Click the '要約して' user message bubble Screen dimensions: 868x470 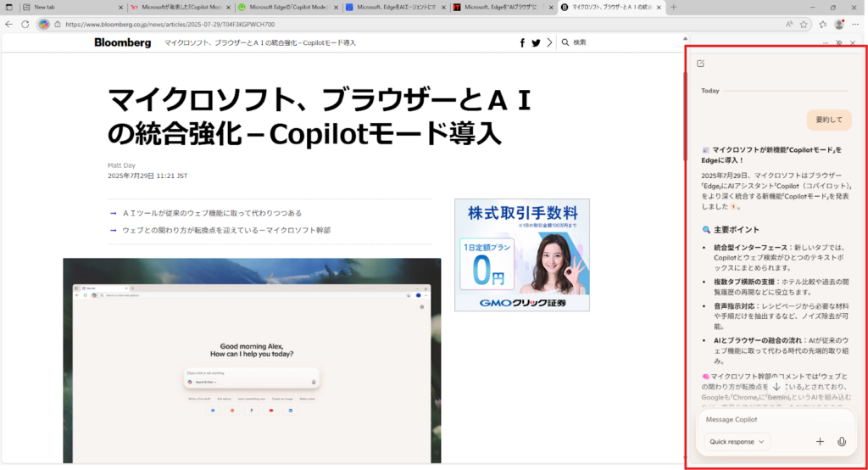pos(829,120)
